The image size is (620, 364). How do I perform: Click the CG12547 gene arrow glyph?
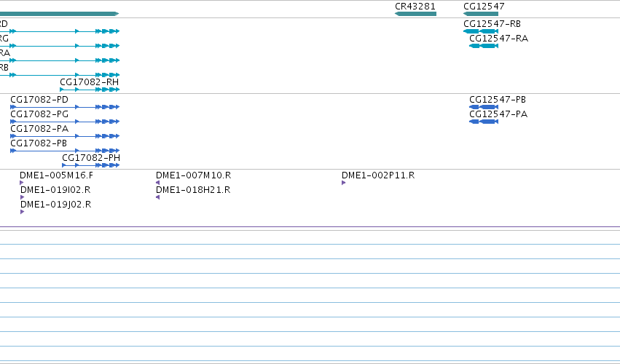click(x=481, y=14)
